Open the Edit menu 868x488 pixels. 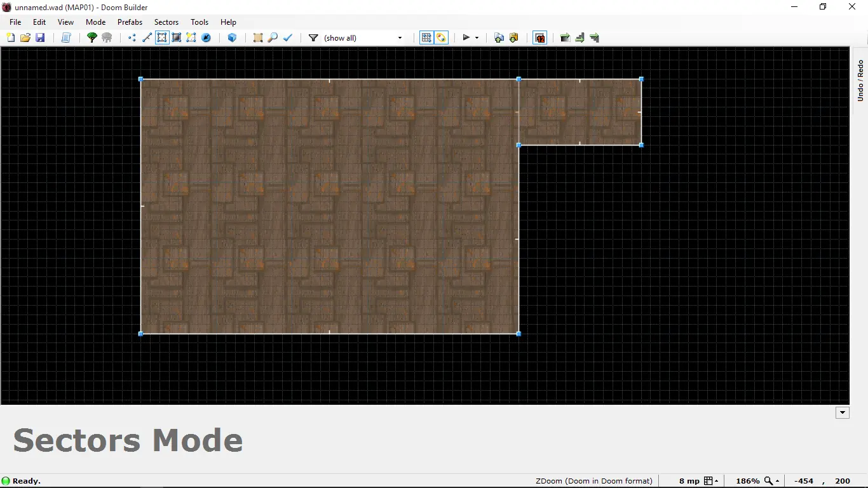point(39,22)
